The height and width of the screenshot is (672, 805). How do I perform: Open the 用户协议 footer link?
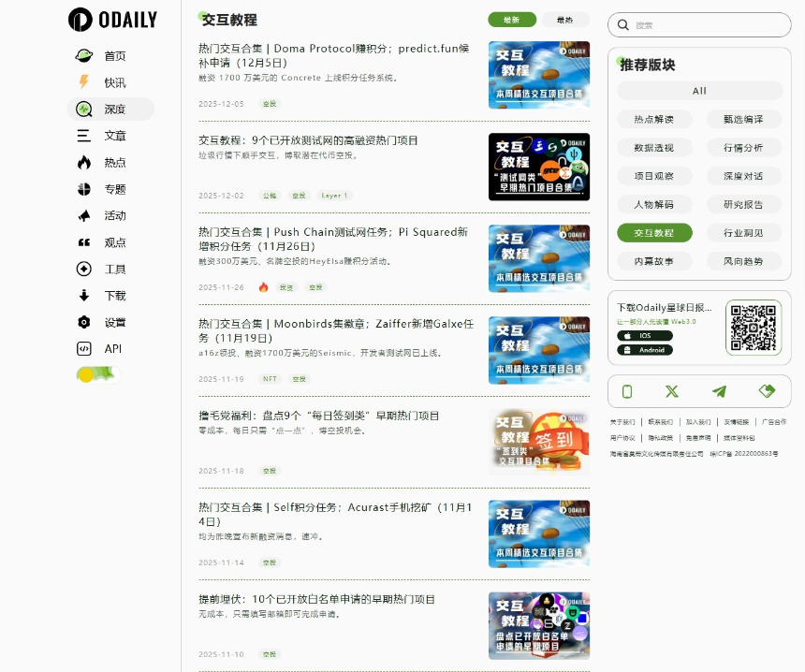625,437
